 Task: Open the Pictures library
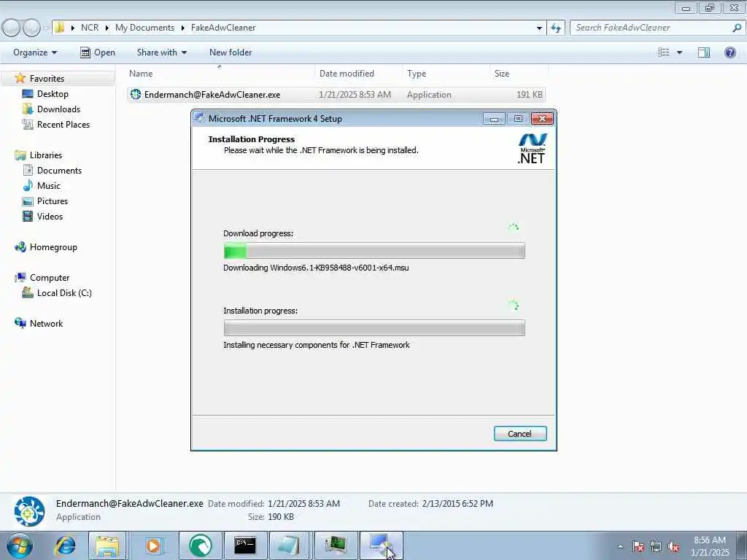click(x=53, y=201)
